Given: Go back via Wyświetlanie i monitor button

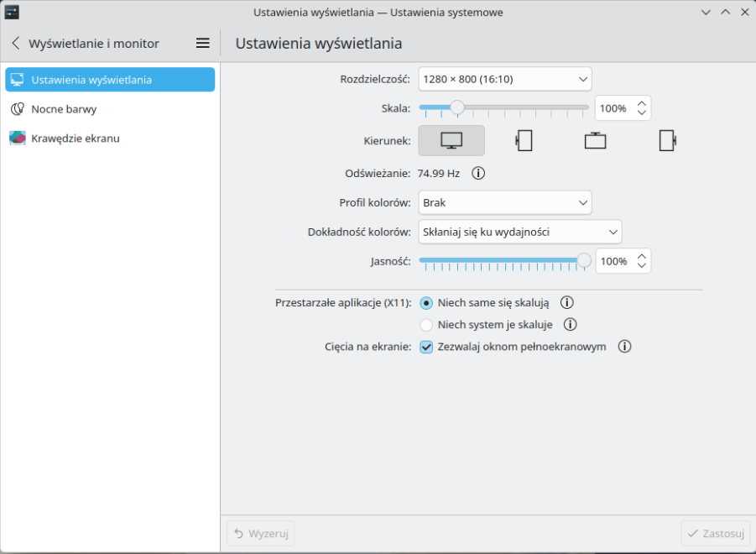Looking at the screenshot, I should (84, 44).
